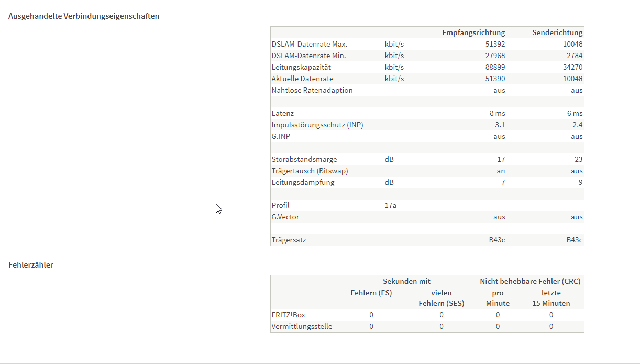
Task: Click the 'G.INP' row label
Action: point(281,136)
